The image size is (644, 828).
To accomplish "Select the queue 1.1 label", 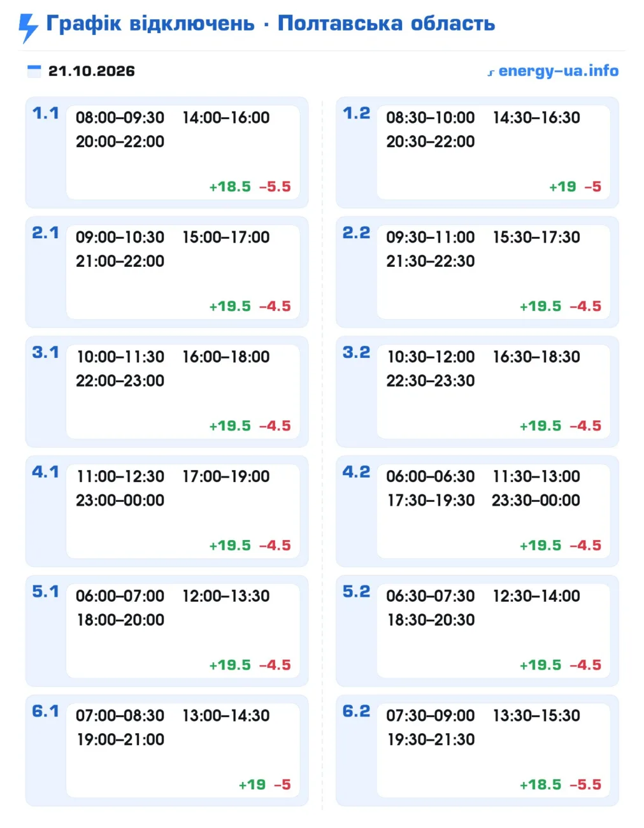I will [x=45, y=113].
